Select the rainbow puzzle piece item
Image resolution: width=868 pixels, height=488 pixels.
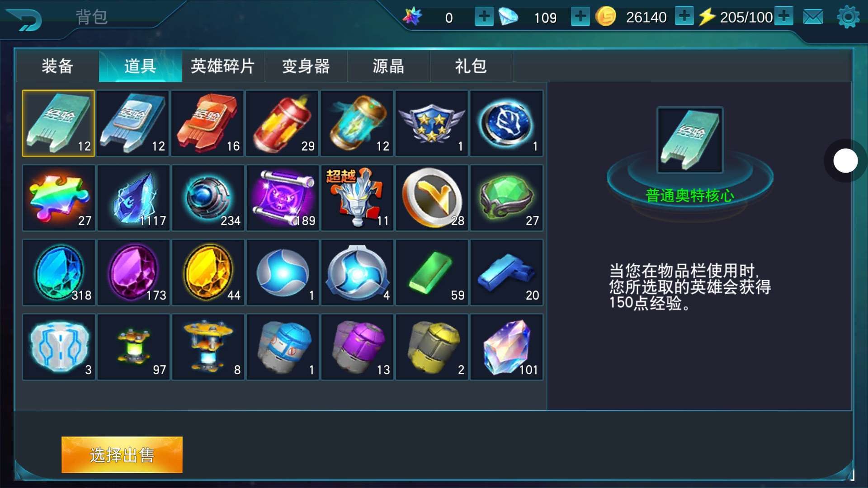[58, 198]
